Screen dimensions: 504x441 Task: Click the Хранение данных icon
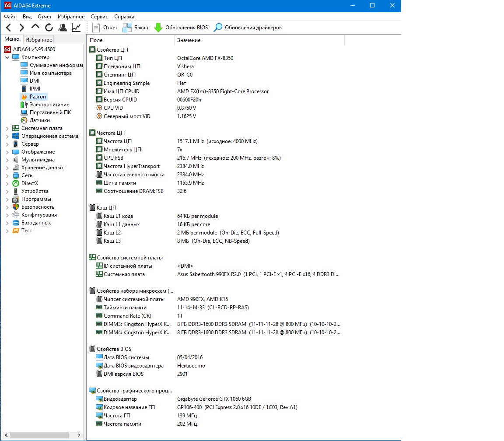click(16, 168)
